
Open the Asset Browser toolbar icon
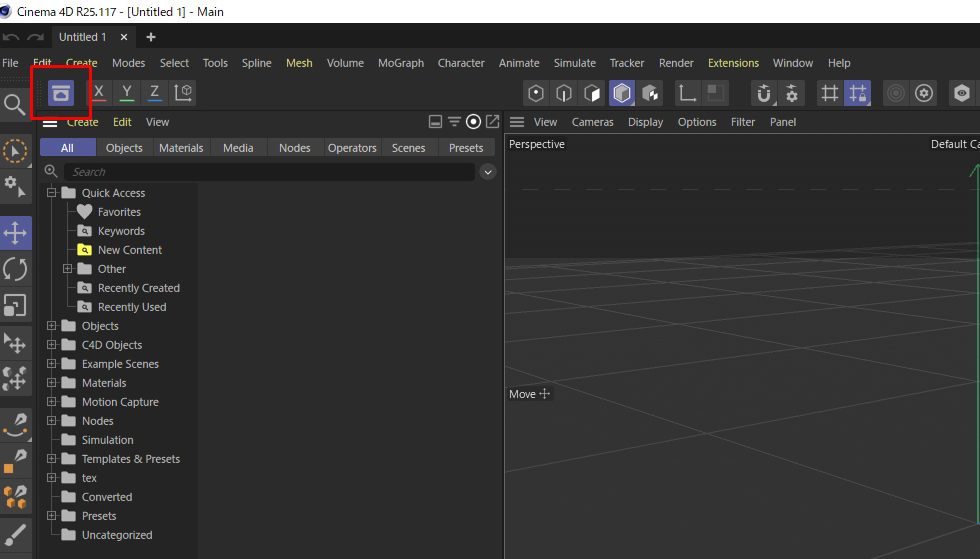tap(61, 93)
